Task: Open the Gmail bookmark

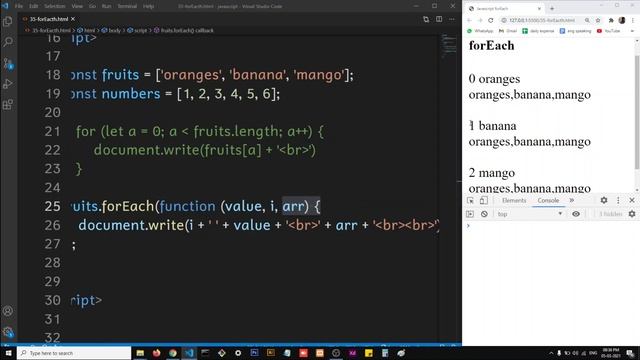Action: pyautogui.click(x=508, y=31)
